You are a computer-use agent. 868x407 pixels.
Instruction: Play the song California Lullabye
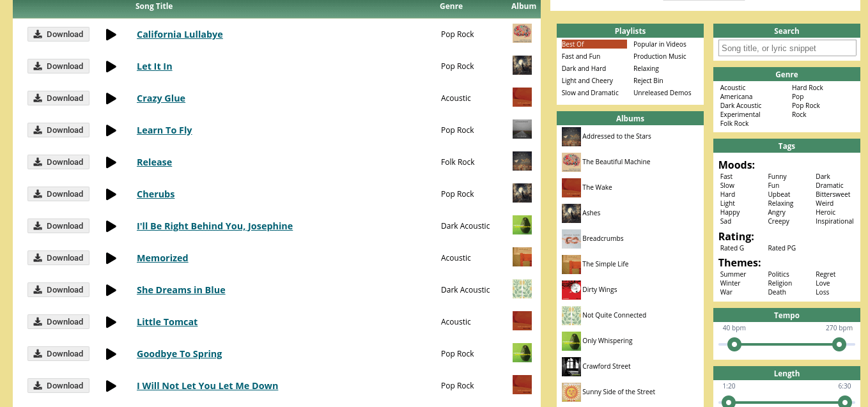point(111,35)
